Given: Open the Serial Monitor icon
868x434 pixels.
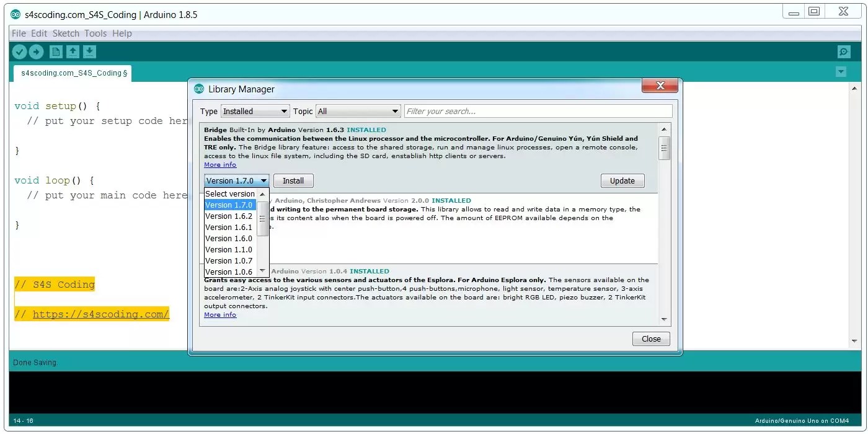Looking at the screenshot, I should pos(843,51).
